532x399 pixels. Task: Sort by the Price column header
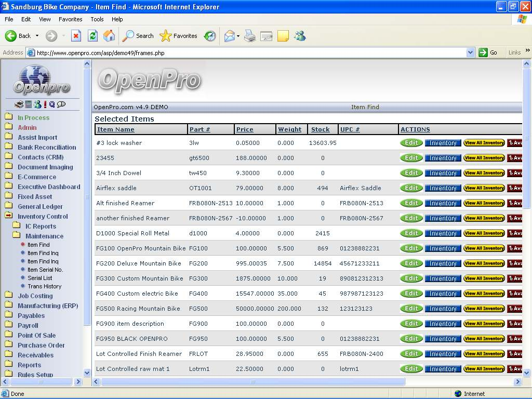tap(245, 129)
